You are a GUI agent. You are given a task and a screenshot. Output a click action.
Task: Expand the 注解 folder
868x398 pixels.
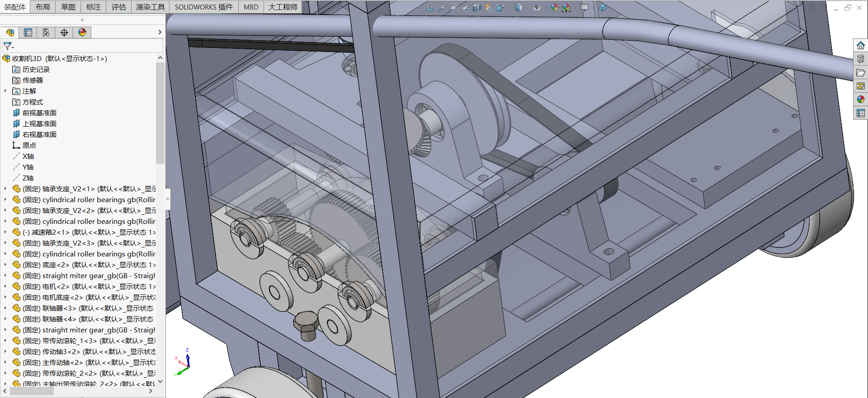pyautogui.click(x=5, y=91)
